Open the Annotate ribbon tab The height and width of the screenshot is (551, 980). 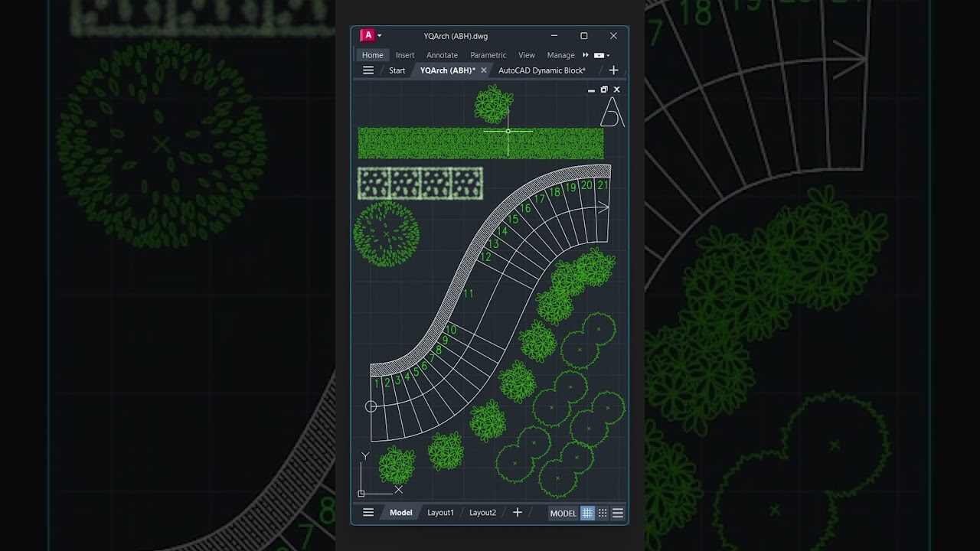click(x=442, y=55)
